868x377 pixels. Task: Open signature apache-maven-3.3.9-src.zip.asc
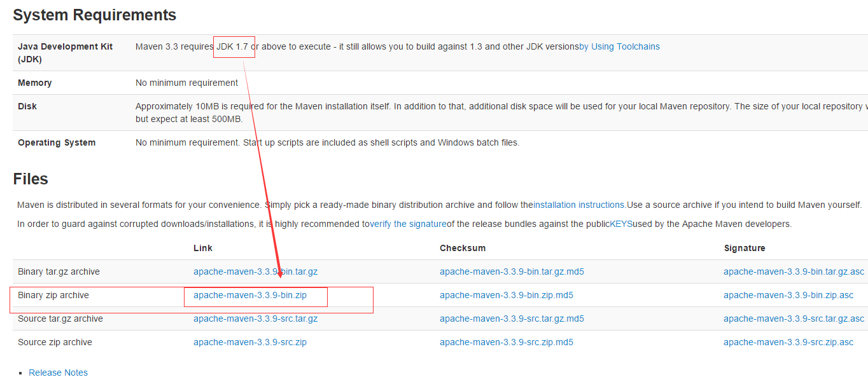pos(788,342)
